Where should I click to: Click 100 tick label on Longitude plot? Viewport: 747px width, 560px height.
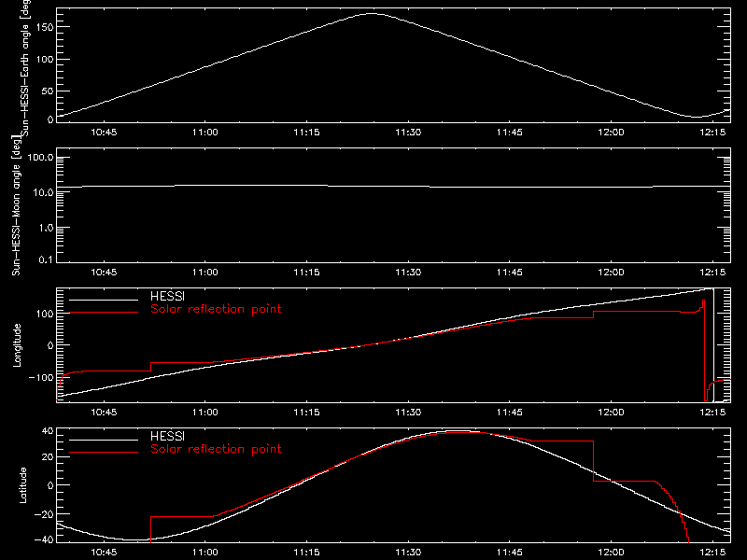click(45, 314)
